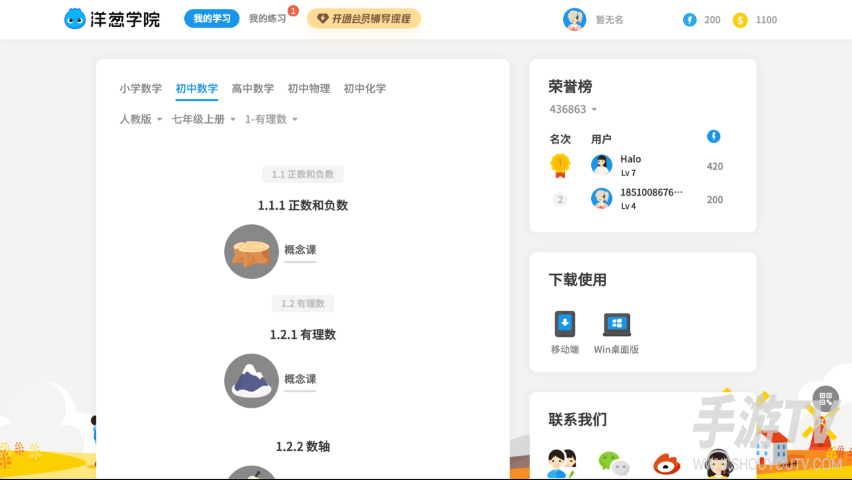Click 概念课 under 1.1.1 正数和负数

coord(300,250)
